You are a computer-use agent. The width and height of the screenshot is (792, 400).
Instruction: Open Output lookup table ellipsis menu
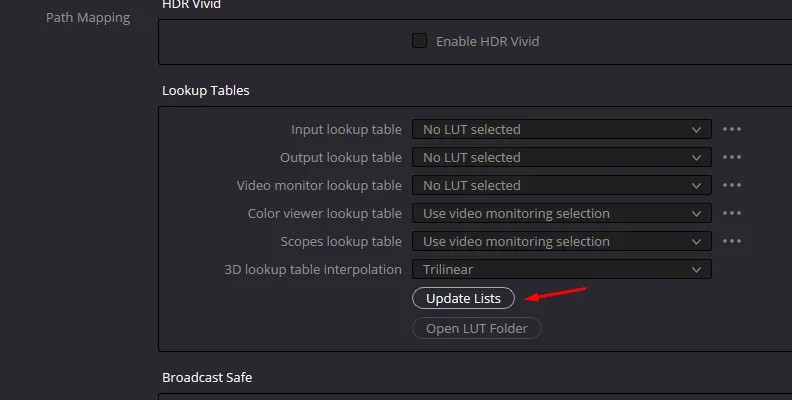(732, 157)
